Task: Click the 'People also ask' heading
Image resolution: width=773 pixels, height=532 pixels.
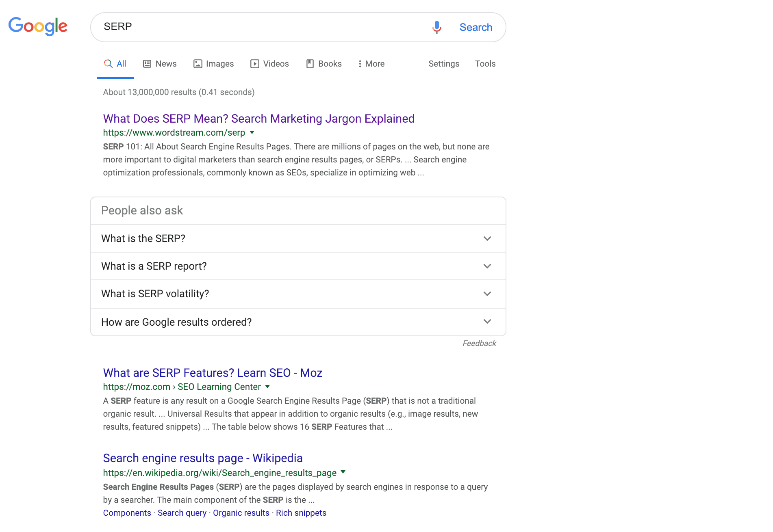Action: [142, 210]
